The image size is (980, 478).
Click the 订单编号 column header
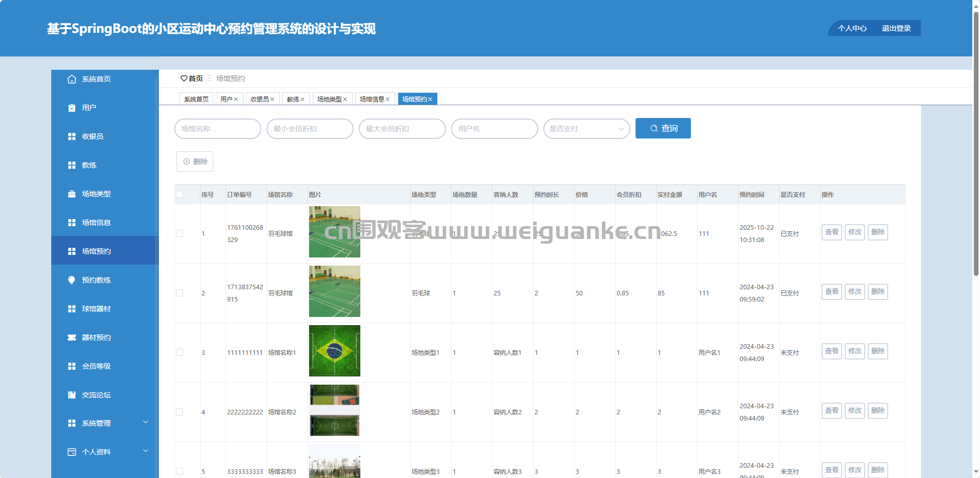point(239,195)
